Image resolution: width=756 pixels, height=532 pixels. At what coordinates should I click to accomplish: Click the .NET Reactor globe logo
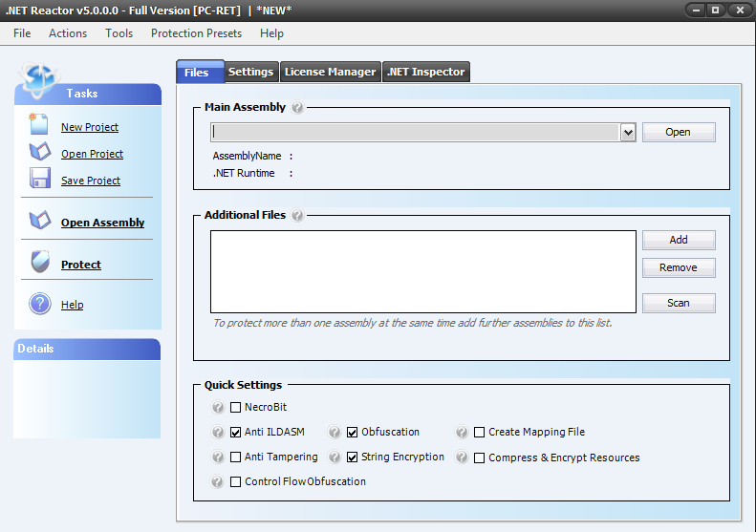[x=38, y=79]
